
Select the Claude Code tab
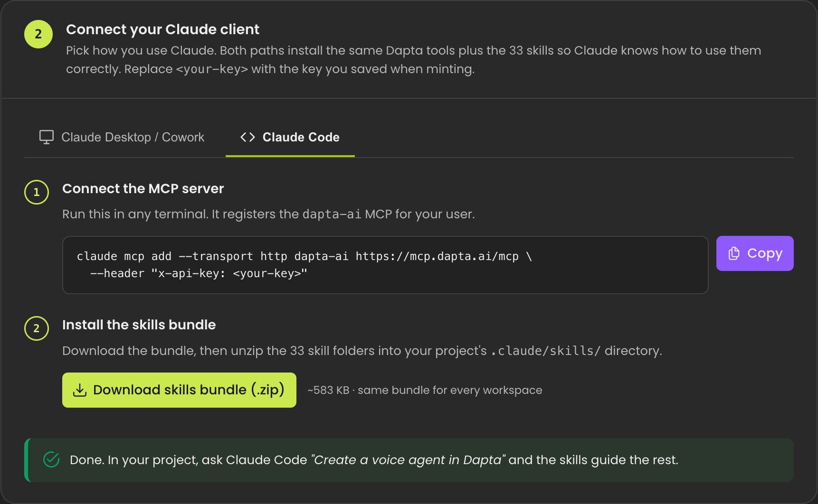pos(290,137)
